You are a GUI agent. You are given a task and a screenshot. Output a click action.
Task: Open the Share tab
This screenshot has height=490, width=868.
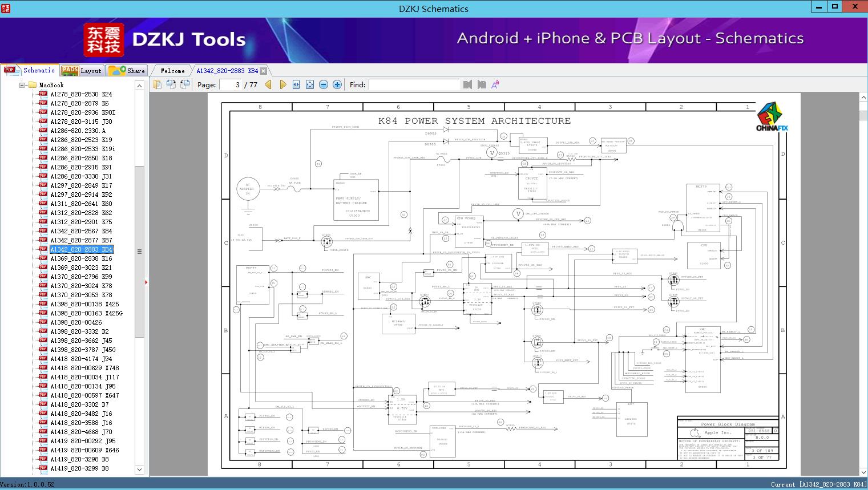pos(127,71)
